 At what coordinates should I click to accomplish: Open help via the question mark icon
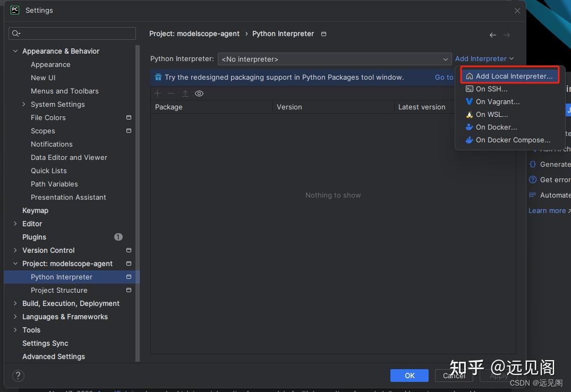(18, 376)
